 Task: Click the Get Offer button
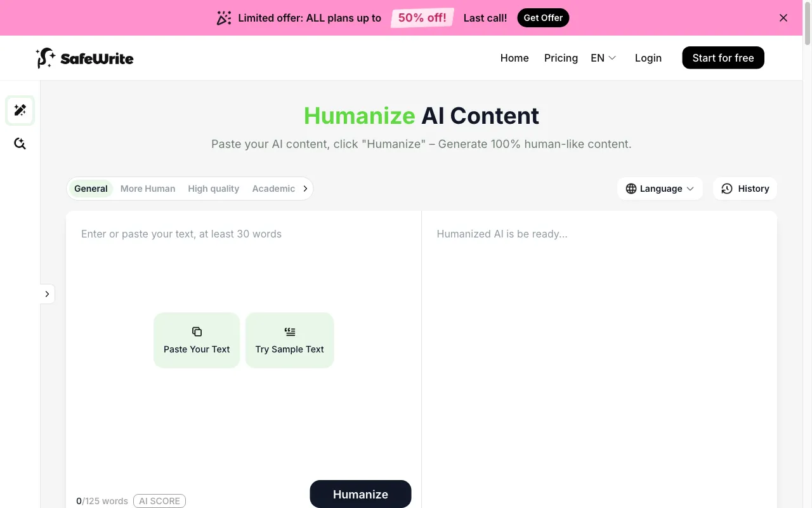click(x=543, y=18)
